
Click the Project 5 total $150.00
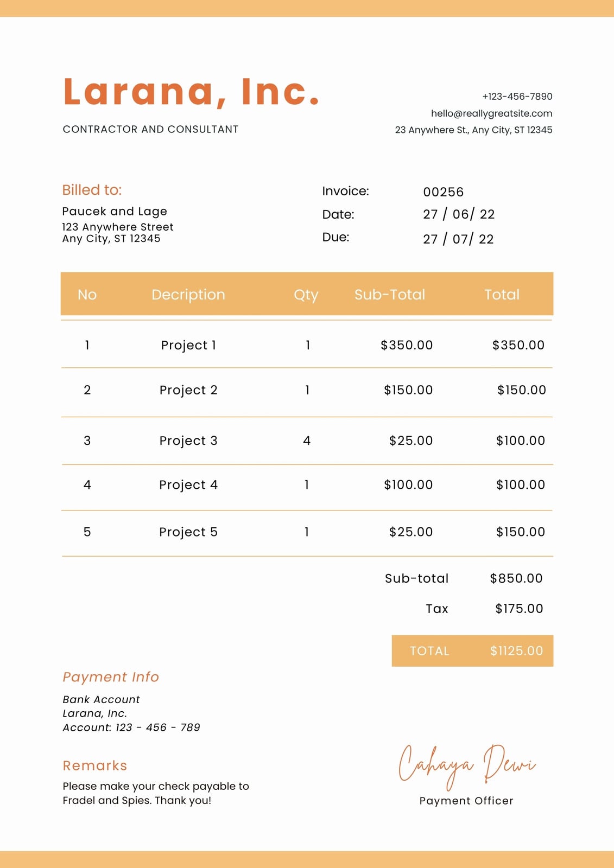(520, 532)
